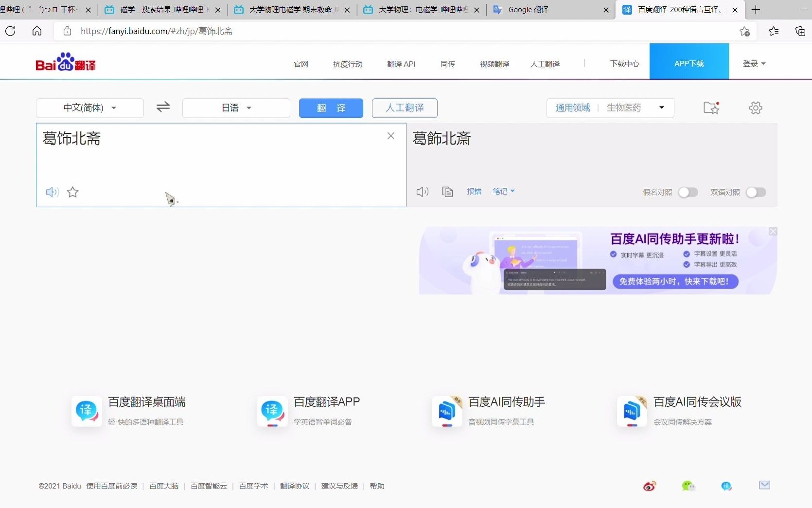This screenshot has width=812, height=508.
Task: Open browser favorites list
Action: point(774,31)
